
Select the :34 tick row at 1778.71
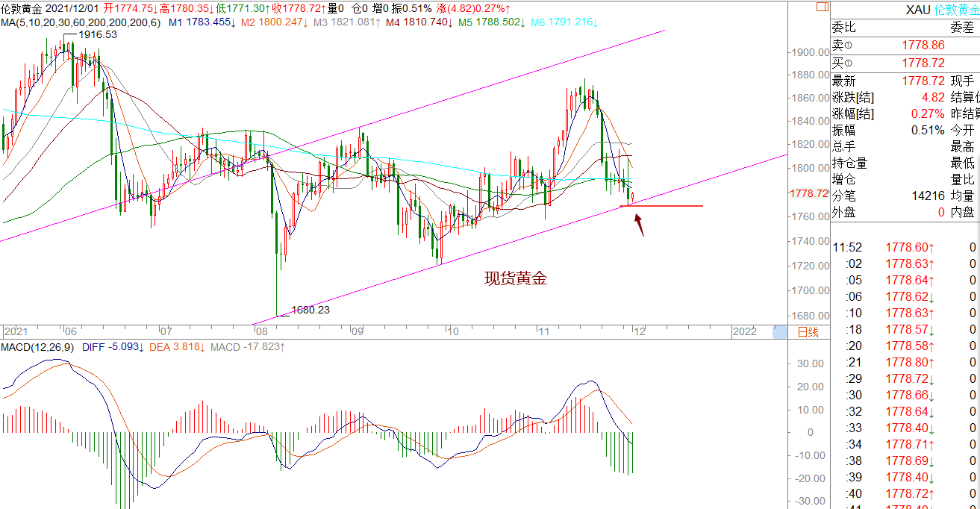pyautogui.click(x=905, y=444)
